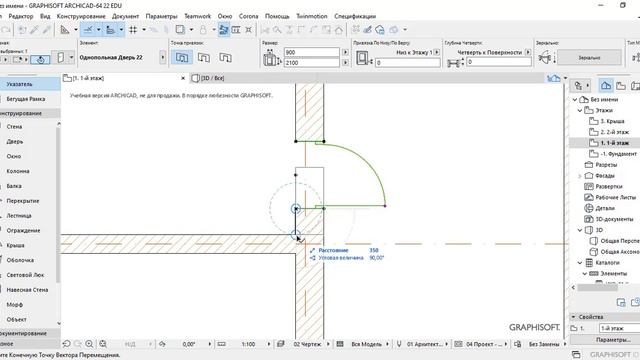Open the Редактор menu
The width and height of the screenshot is (640, 360).
click(x=21, y=16)
